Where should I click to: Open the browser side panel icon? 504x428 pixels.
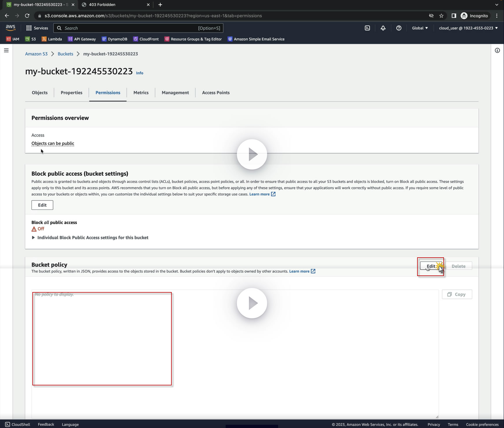(x=454, y=16)
